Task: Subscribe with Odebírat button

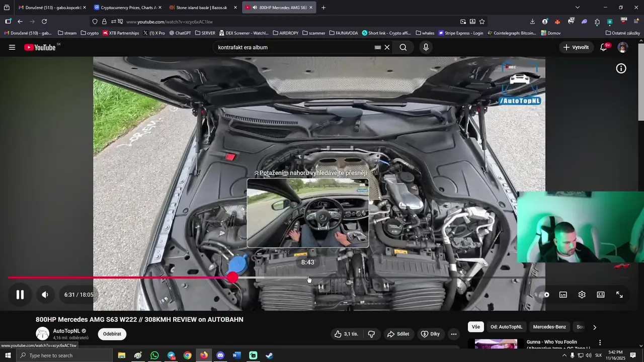Action: [112, 334]
